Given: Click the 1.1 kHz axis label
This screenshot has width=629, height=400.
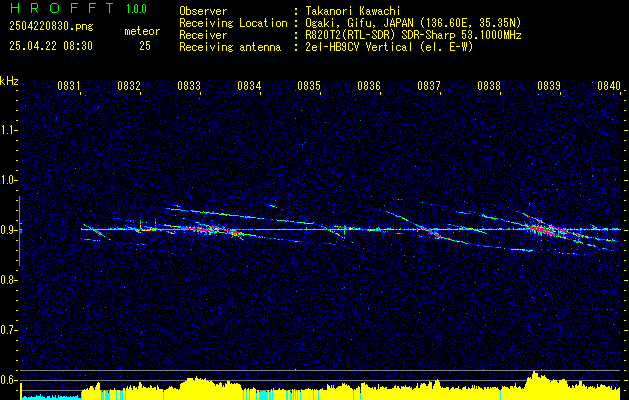Looking at the screenshot, I should [x=8, y=130].
